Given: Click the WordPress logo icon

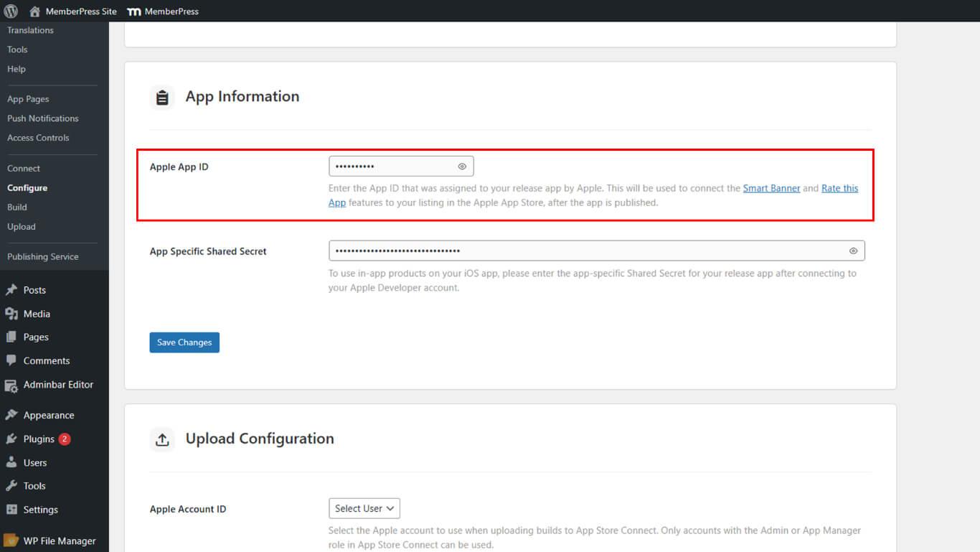Looking at the screenshot, I should 11,11.
